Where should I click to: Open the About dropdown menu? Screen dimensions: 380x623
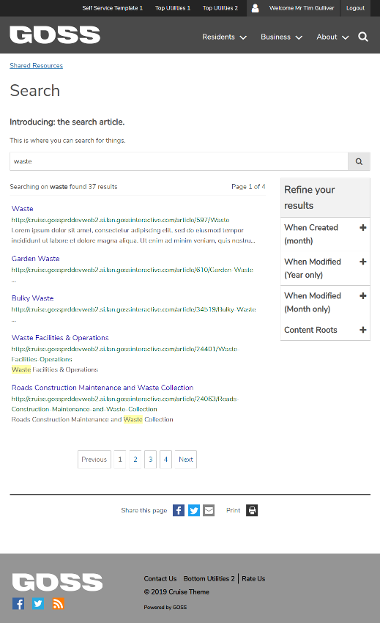coord(333,37)
